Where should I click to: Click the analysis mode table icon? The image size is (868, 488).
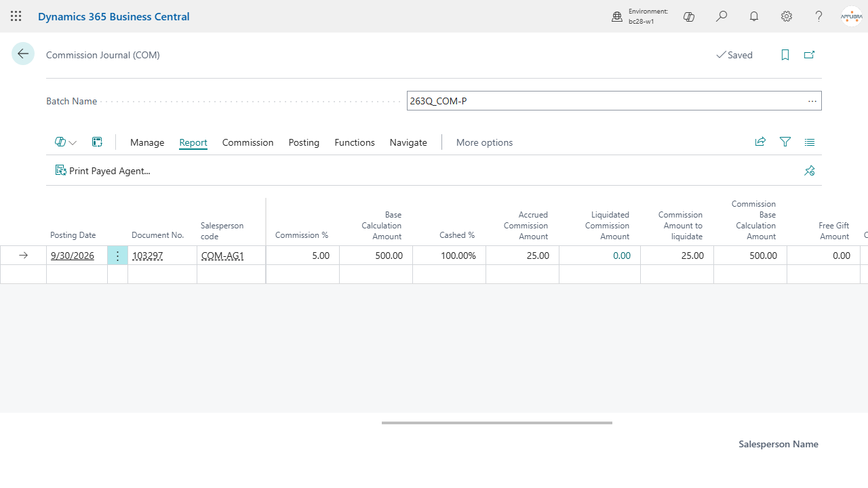coord(98,142)
